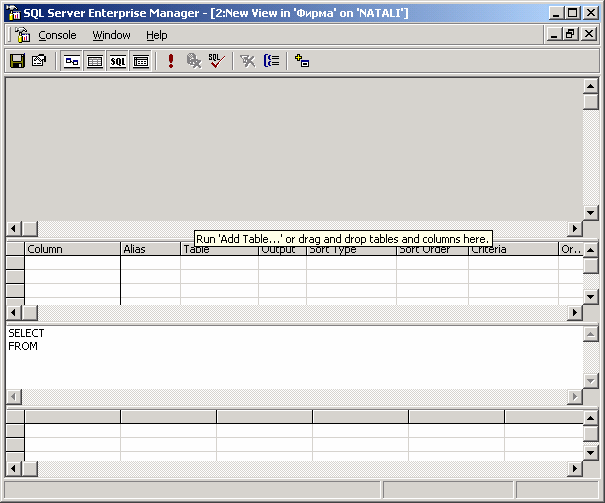Click the Console snap-in icon in the menu bar
Screen dimensions: 605x503
coord(22,35)
